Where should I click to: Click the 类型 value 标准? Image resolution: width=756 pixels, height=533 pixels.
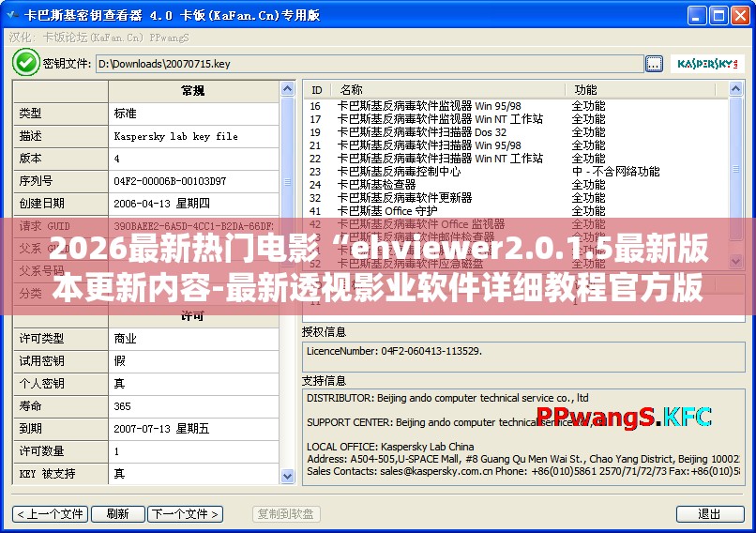tap(125, 114)
